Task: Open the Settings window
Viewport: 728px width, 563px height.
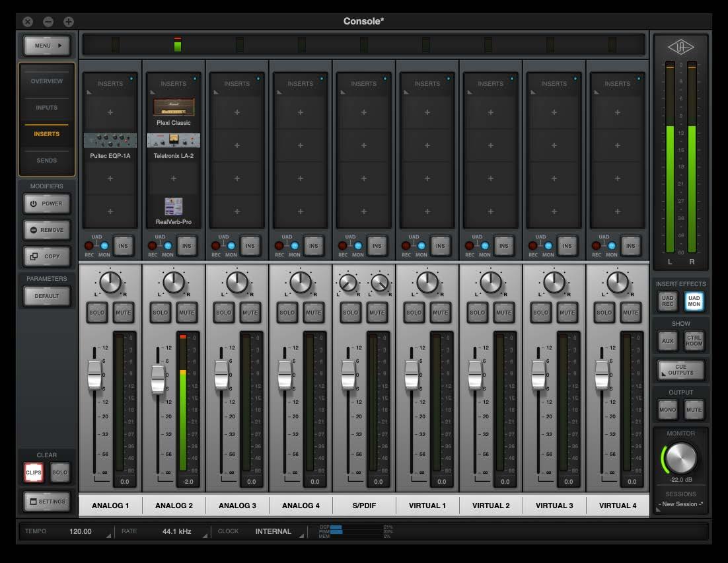Action: pyautogui.click(x=47, y=502)
